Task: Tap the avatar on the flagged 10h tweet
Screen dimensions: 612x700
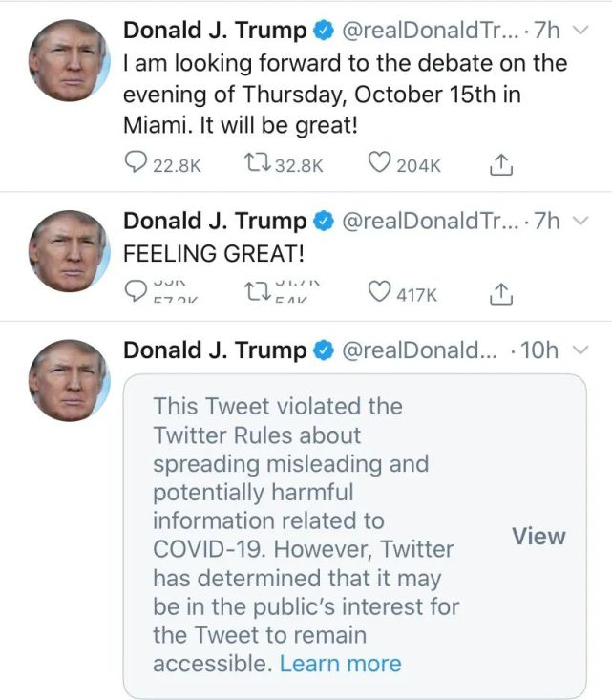Action: (x=69, y=380)
